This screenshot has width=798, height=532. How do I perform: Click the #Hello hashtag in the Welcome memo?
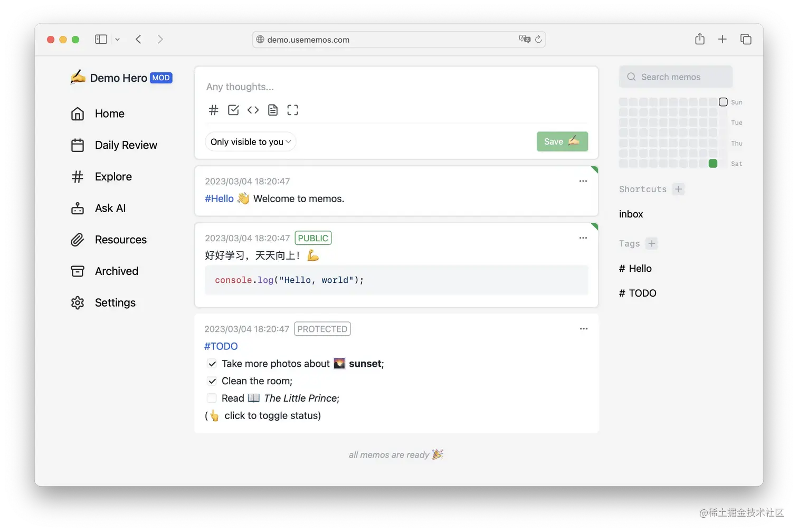tap(218, 198)
